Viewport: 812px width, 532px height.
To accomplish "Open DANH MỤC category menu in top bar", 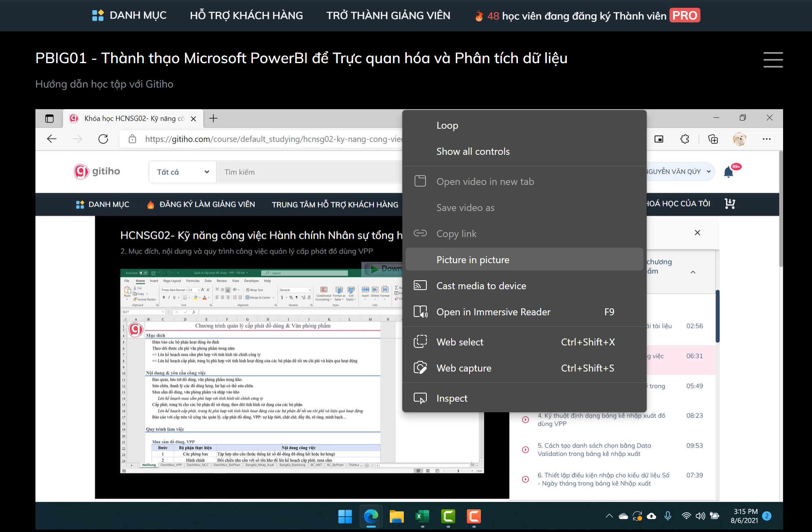I will tap(129, 15).
